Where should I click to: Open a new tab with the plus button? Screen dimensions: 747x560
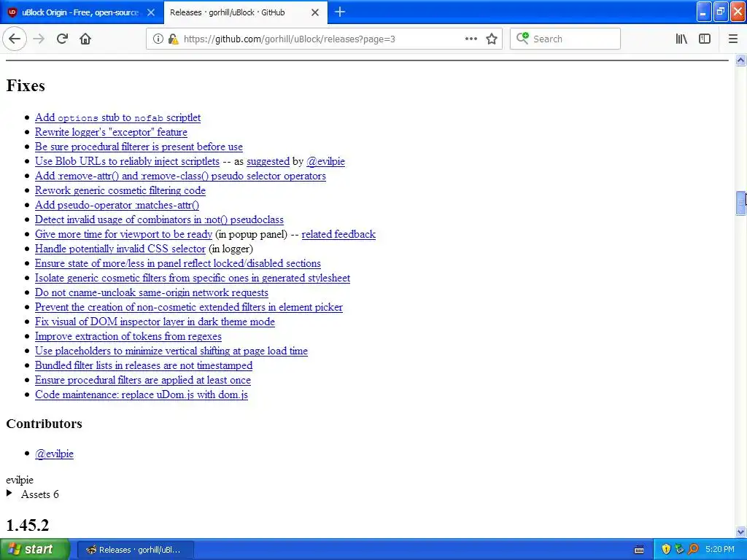pos(340,12)
